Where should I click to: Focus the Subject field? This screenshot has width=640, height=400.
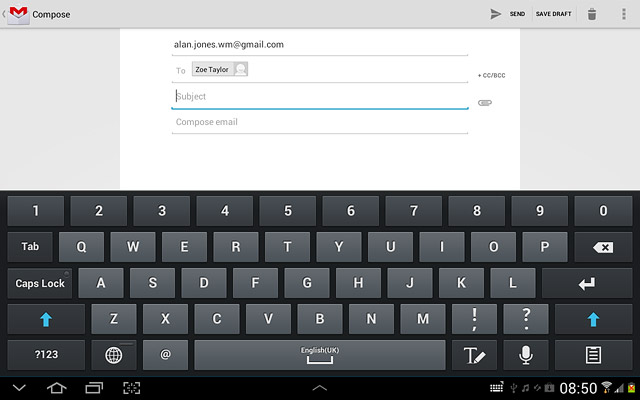pos(320,97)
